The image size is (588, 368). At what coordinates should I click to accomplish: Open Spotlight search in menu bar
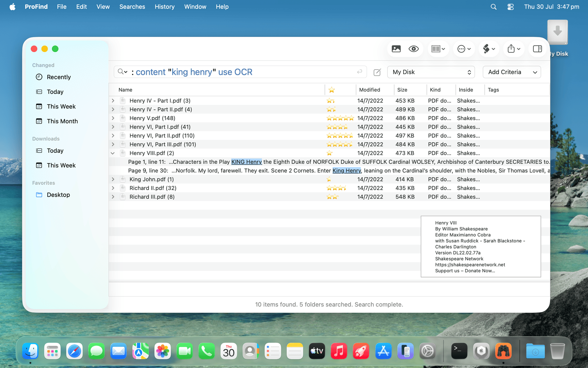(494, 7)
